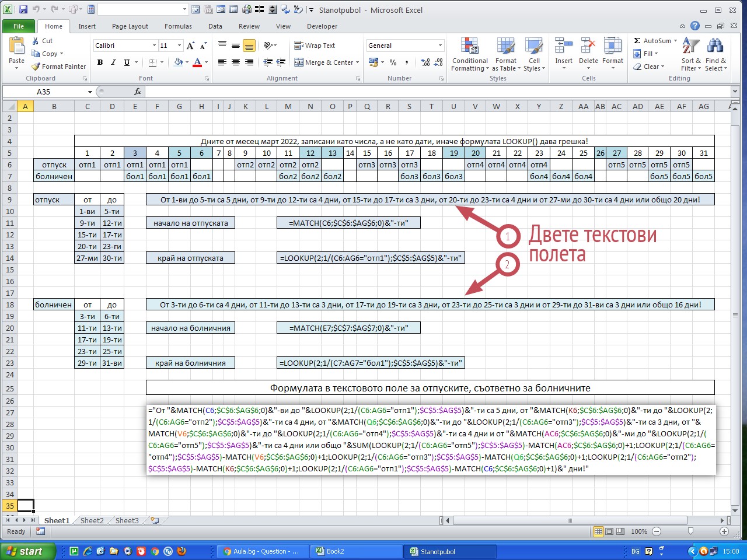Open the Sheet3 worksheet tab
The width and height of the screenshot is (747, 560).
(127, 520)
